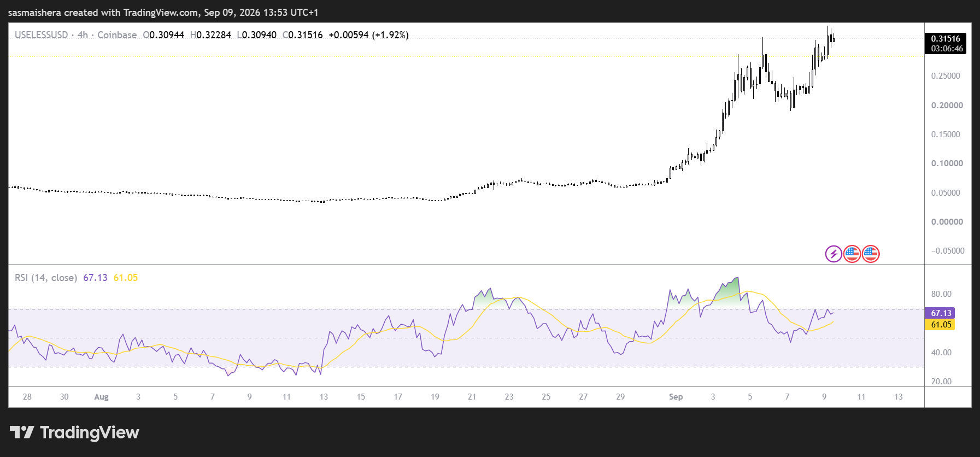The height and width of the screenshot is (457, 980).
Task: Click the RSI axis purple tag 67.13
Action: 941,313
